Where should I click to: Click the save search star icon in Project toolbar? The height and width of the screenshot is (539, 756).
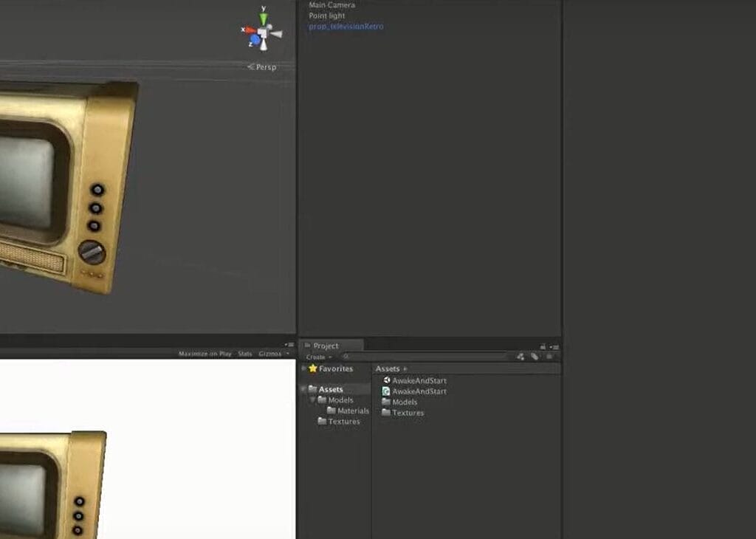click(549, 357)
